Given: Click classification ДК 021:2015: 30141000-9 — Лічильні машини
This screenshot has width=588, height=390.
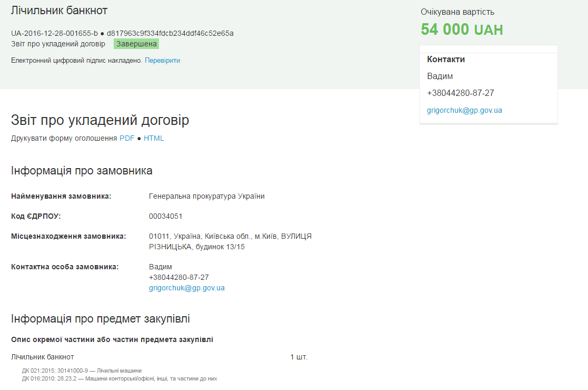Looking at the screenshot, I should 82,371.
